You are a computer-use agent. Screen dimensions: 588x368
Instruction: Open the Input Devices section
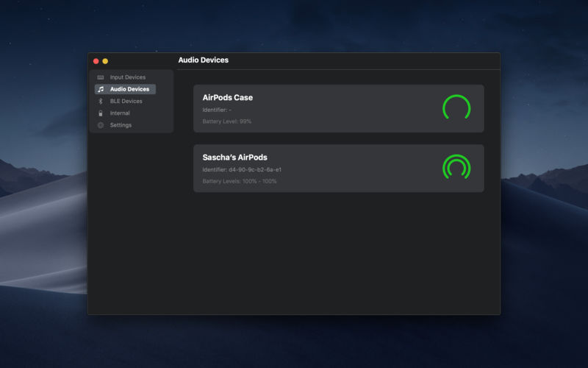[x=128, y=77]
